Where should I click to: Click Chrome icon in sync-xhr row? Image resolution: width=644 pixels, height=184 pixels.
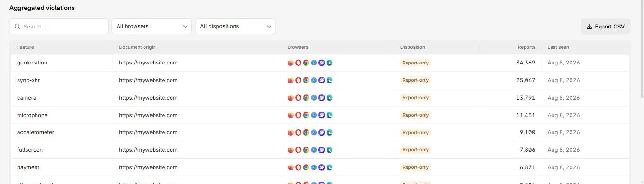(306, 80)
